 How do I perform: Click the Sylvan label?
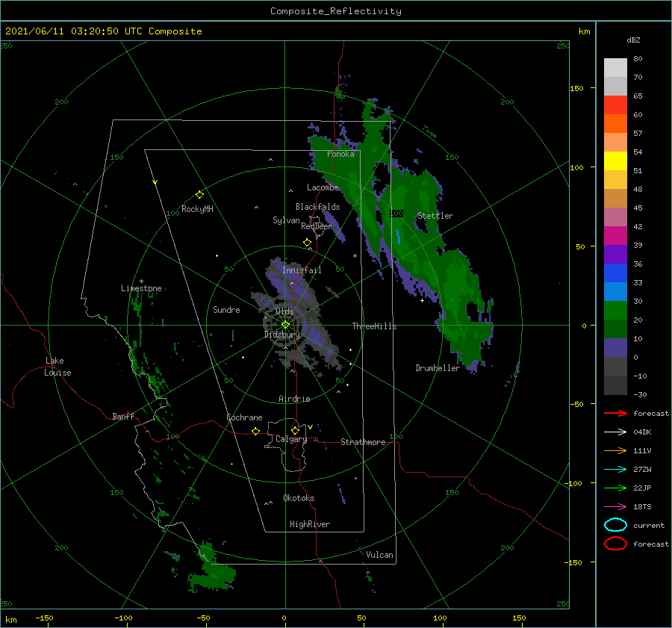coord(286,220)
